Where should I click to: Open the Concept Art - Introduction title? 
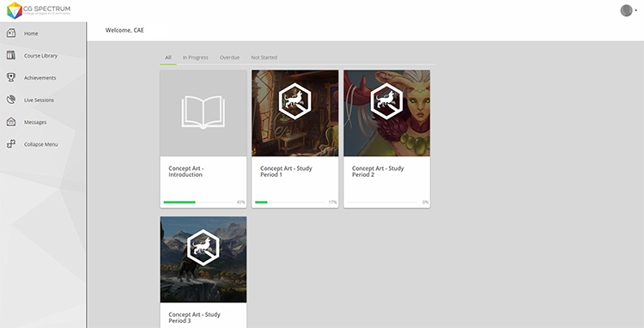[186, 171]
